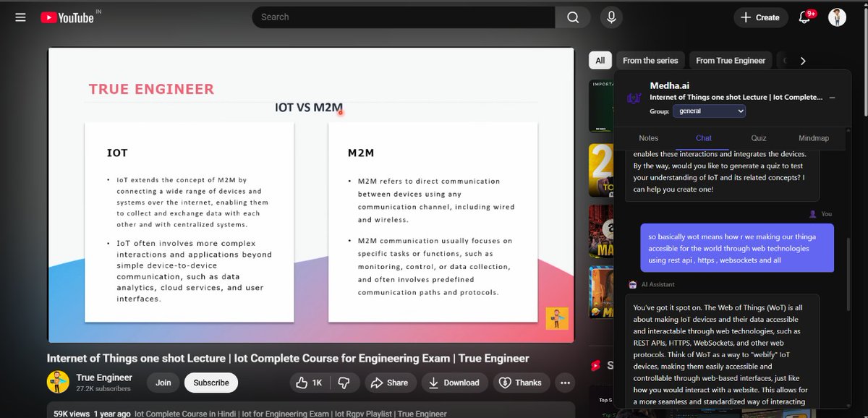This screenshot has width=868, height=418.
Task: Switch to the Quiz tab in Medha.ai
Action: (x=758, y=138)
